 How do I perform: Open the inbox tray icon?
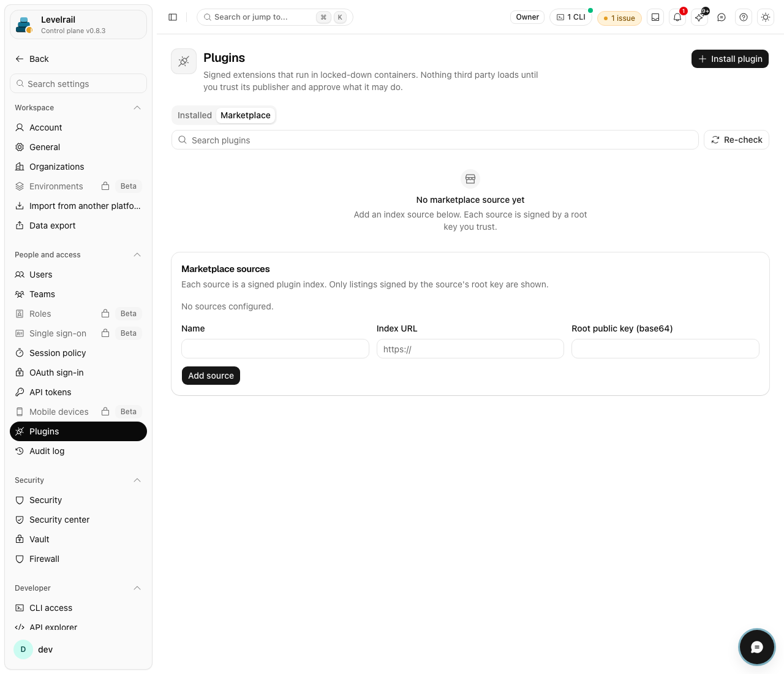click(655, 17)
